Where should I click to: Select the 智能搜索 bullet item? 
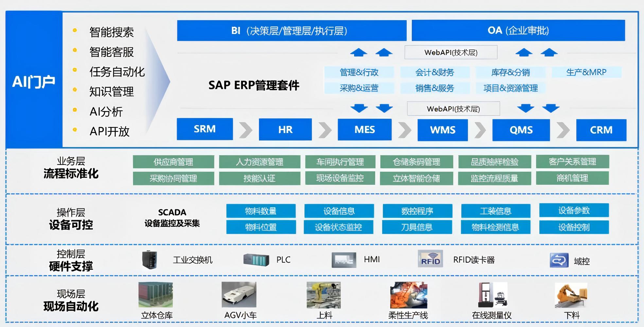[111, 32]
